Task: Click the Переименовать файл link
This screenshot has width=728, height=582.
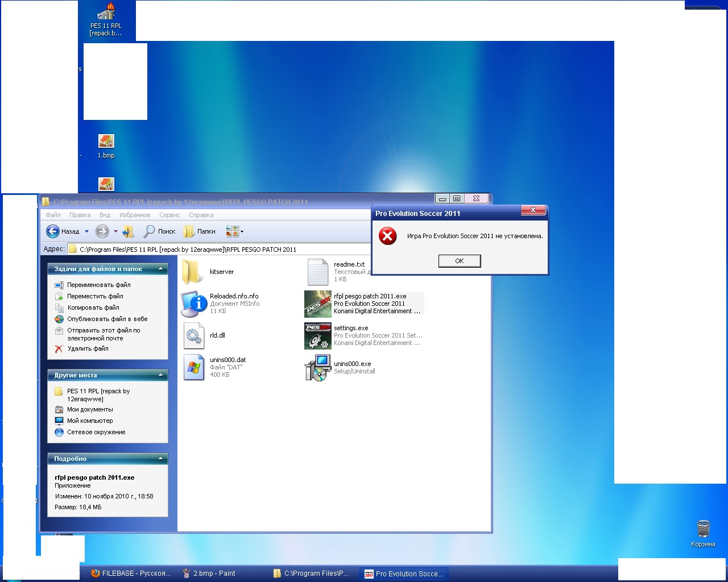Action: point(99,285)
